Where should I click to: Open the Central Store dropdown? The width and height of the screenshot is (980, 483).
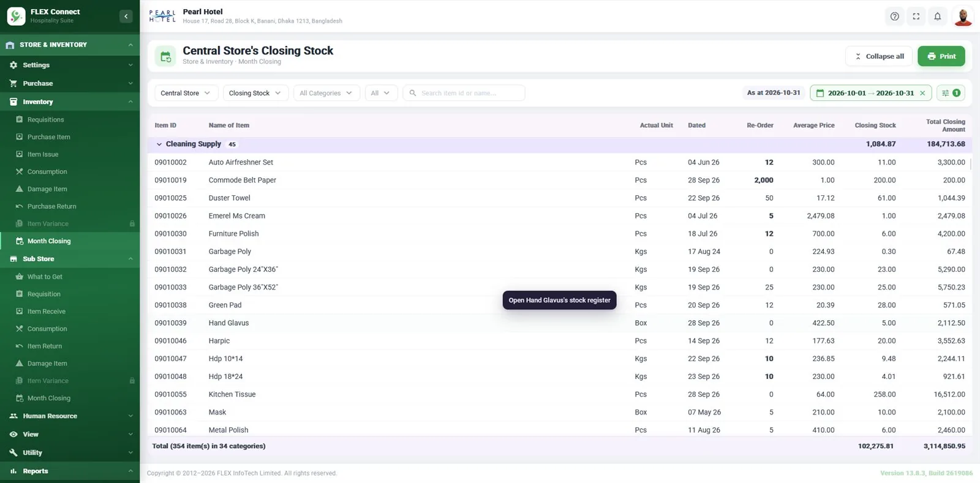[x=185, y=93]
